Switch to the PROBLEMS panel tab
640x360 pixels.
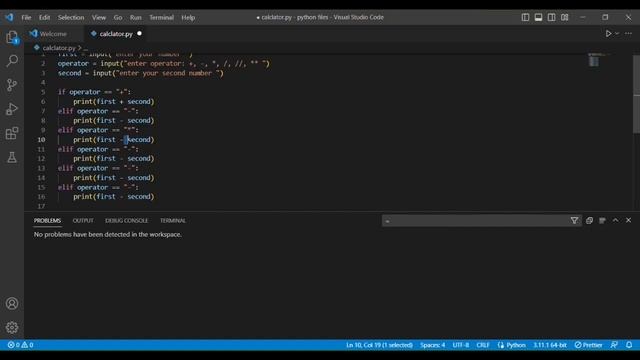(x=47, y=220)
